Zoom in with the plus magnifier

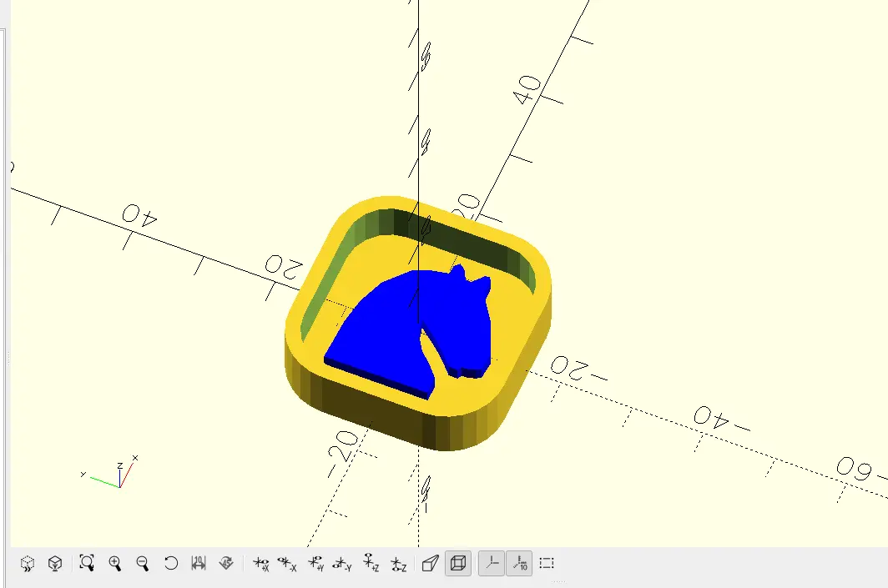(x=115, y=563)
